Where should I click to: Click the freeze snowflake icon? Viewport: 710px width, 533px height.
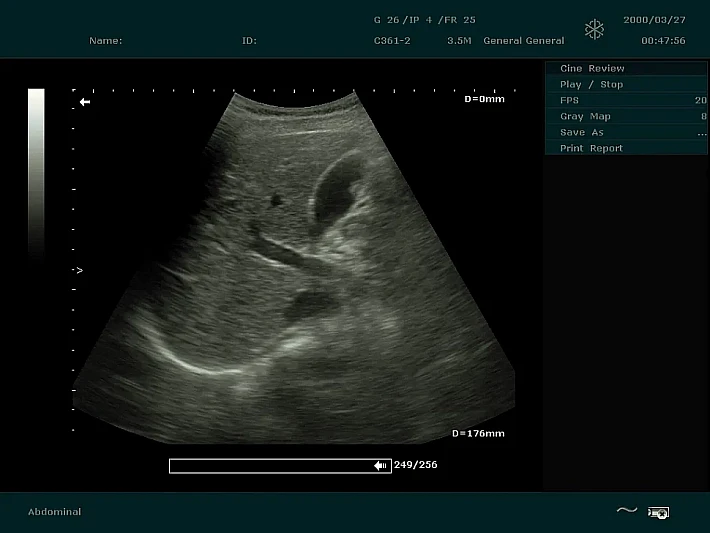tap(595, 30)
